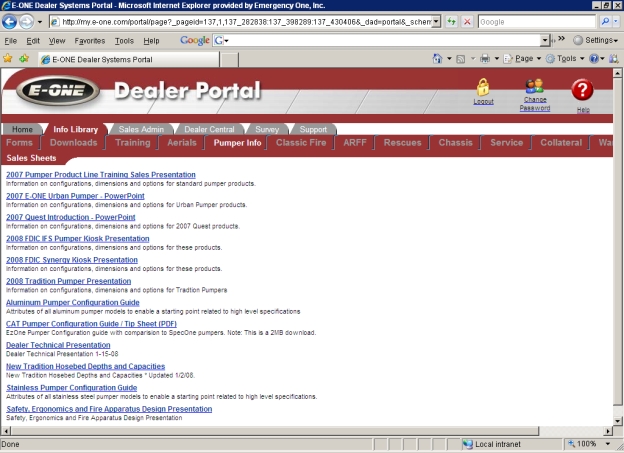Open Favorites Center star icon
The image size is (624, 453).
coord(8,59)
